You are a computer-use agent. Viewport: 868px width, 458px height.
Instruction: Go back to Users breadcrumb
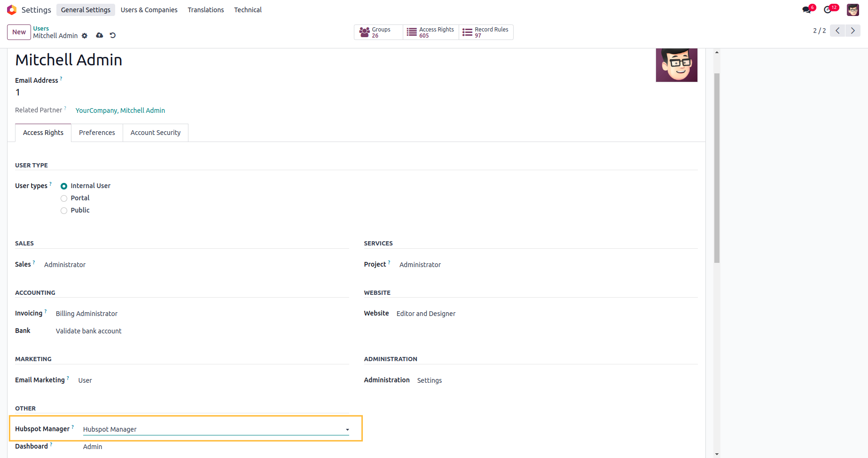pyautogui.click(x=41, y=28)
